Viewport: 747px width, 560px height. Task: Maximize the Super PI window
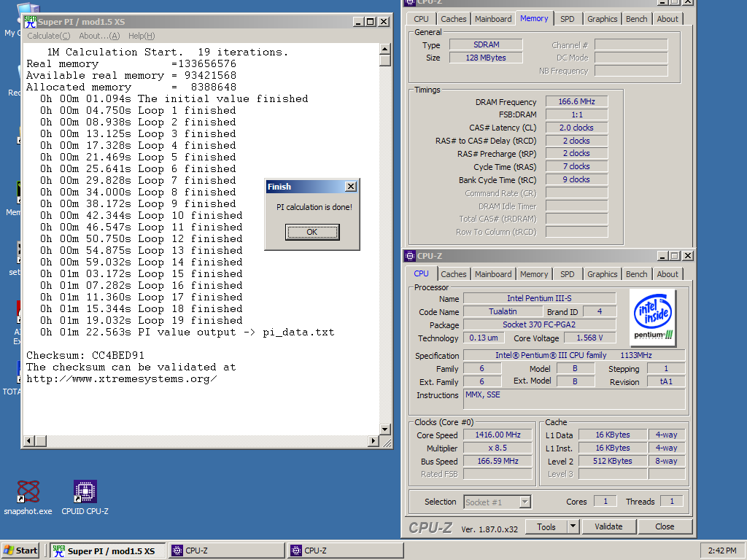pos(370,21)
